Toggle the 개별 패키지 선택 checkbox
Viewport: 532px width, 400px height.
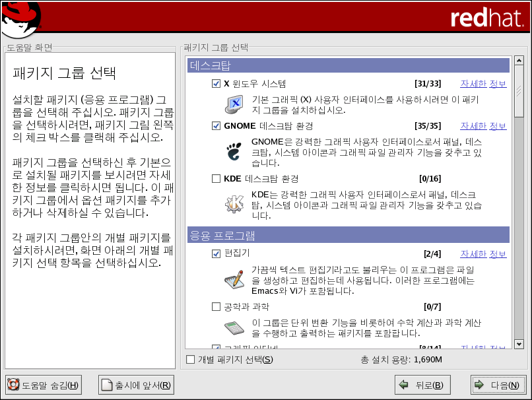(191, 360)
